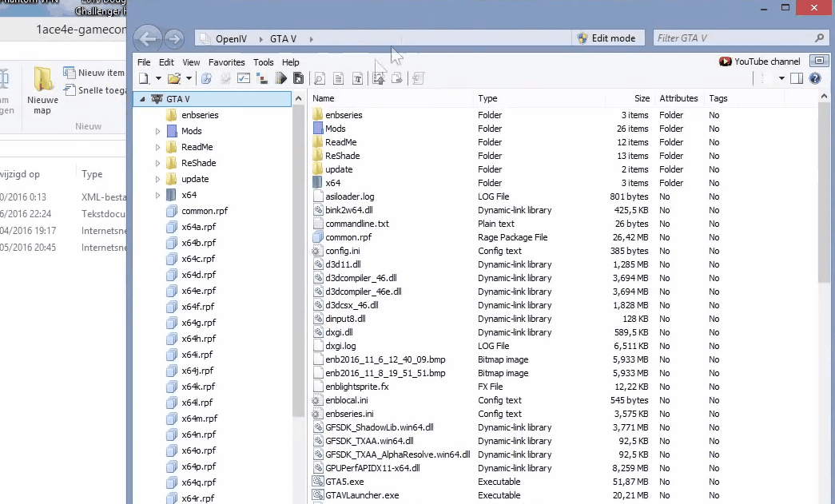Open the Tools menu
Screen dimensions: 835x504
(263, 62)
